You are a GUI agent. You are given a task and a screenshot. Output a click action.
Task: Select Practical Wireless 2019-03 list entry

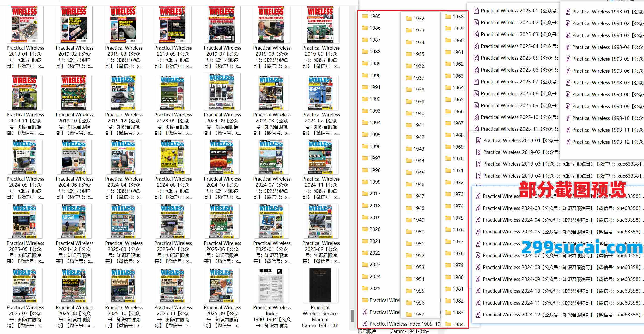click(512, 164)
